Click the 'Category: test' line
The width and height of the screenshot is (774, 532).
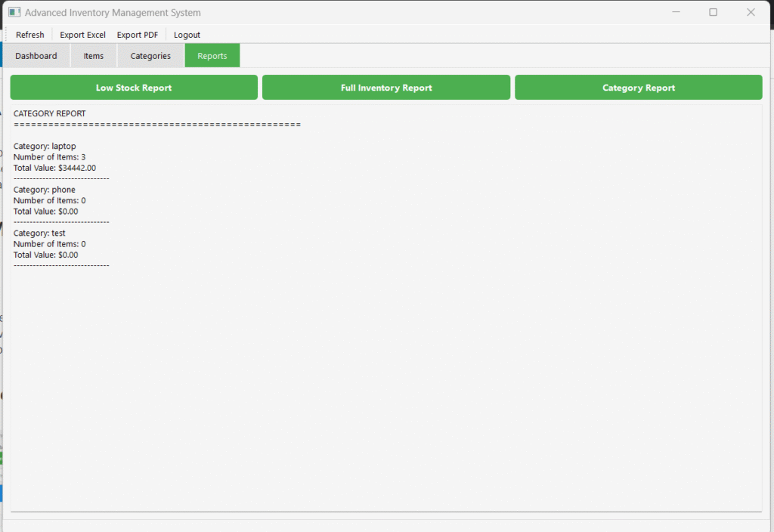coord(39,233)
